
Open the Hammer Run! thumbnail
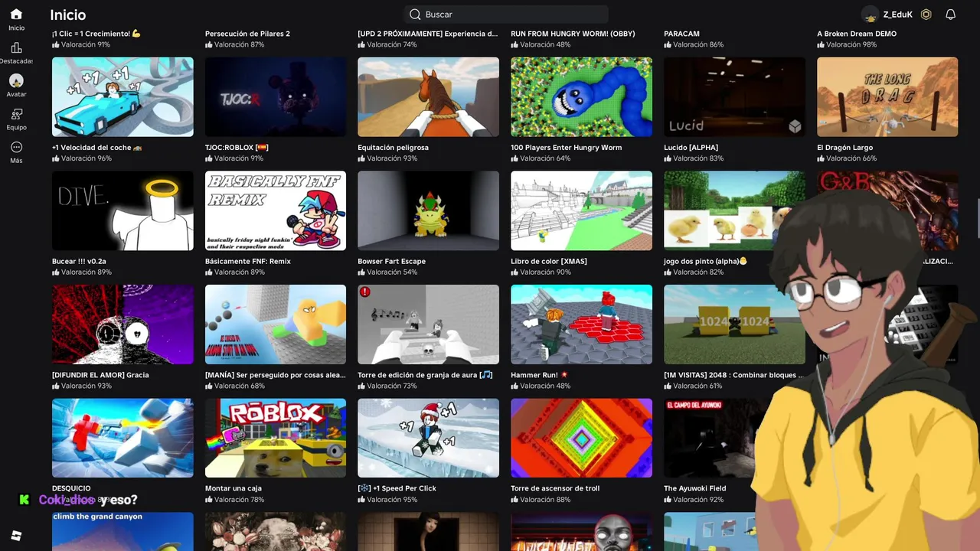point(581,324)
